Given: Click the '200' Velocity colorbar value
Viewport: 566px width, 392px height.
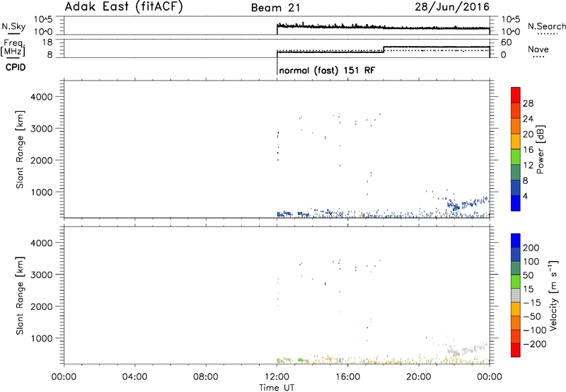Looking at the screenshot, I should (x=531, y=248).
